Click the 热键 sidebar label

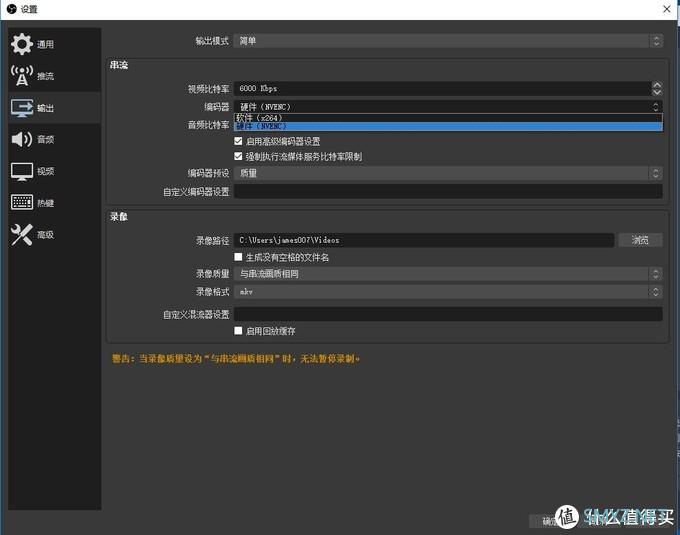click(45, 203)
